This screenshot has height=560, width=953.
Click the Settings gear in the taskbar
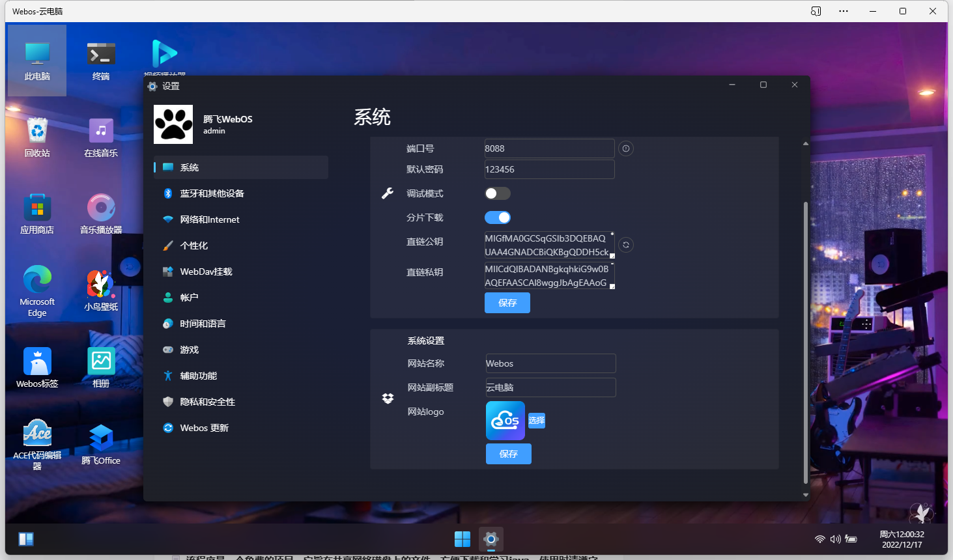tap(491, 539)
